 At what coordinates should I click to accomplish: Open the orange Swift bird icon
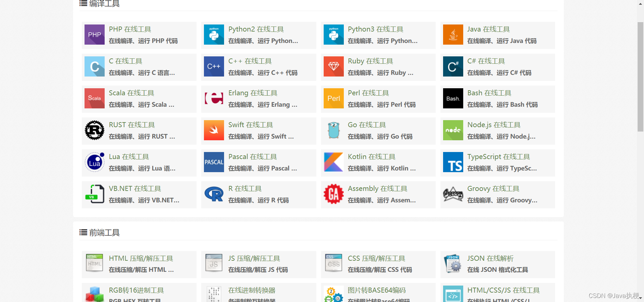pyautogui.click(x=214, y=130)
